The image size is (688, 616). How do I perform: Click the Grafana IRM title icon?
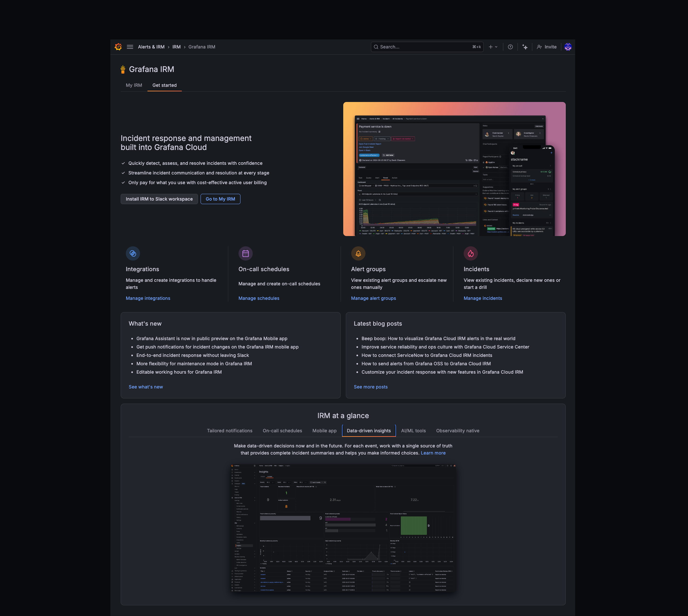pos(123,69)
